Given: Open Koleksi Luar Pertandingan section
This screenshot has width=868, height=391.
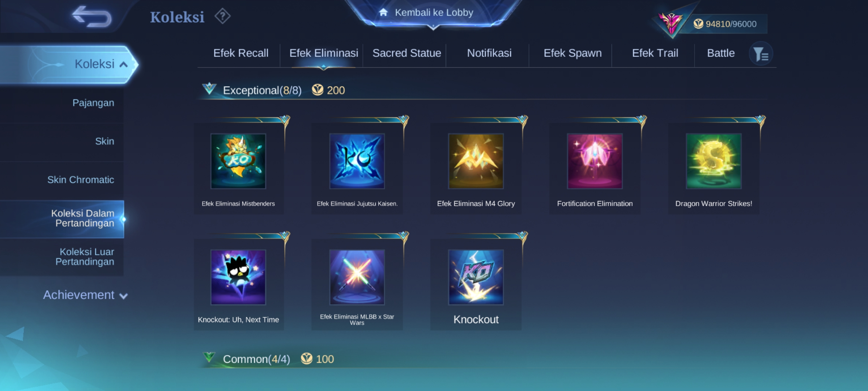Looking at the screenshot, I should 85,257.
